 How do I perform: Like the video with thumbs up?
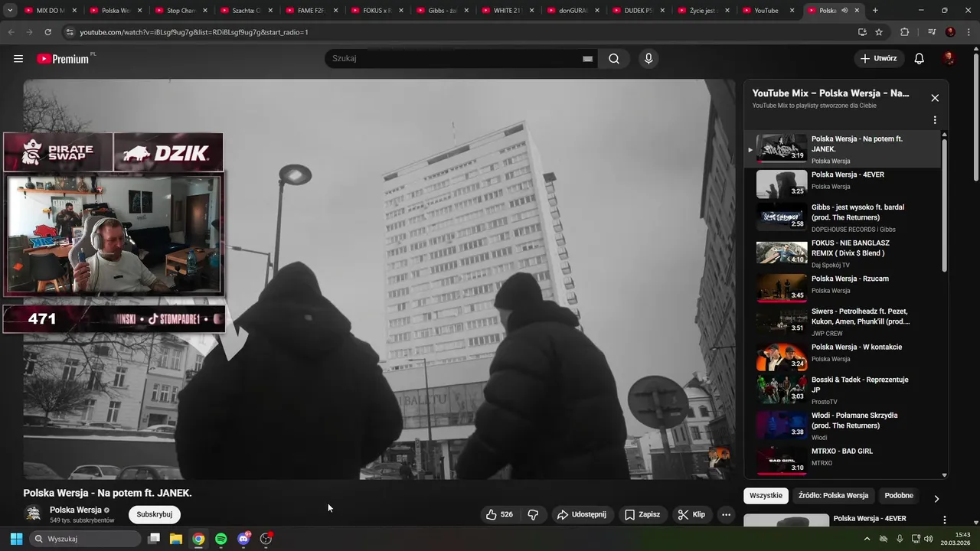(x=499, y=514)
